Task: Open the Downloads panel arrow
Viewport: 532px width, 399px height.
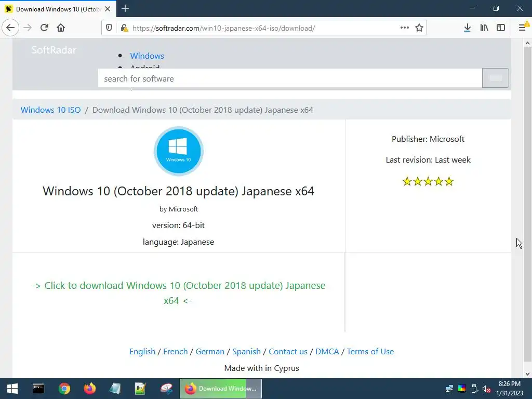Action: pos(467,28)
